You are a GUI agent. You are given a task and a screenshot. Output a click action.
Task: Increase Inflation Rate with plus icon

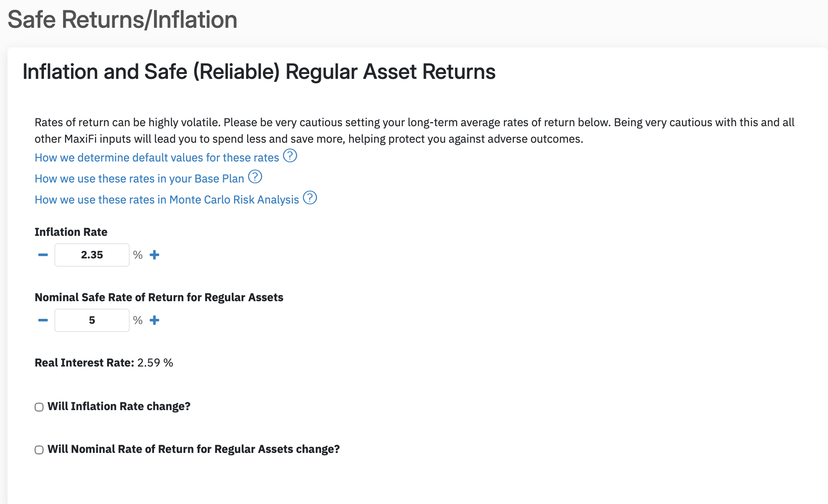154,255
